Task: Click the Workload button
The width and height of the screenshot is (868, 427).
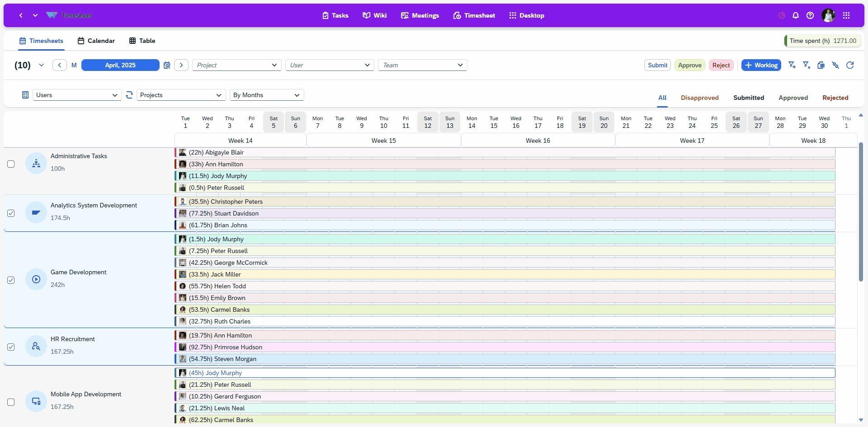Action: (761, 65)
